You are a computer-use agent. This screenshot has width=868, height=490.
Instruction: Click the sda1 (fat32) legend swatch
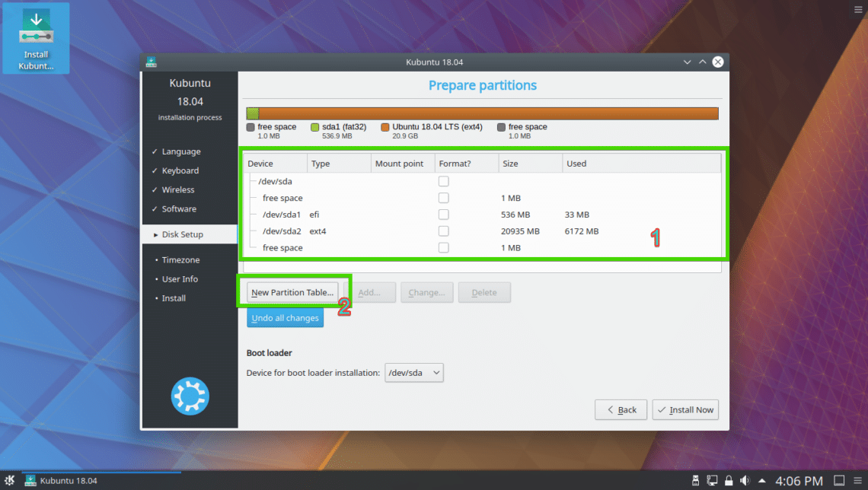(315, 127)
